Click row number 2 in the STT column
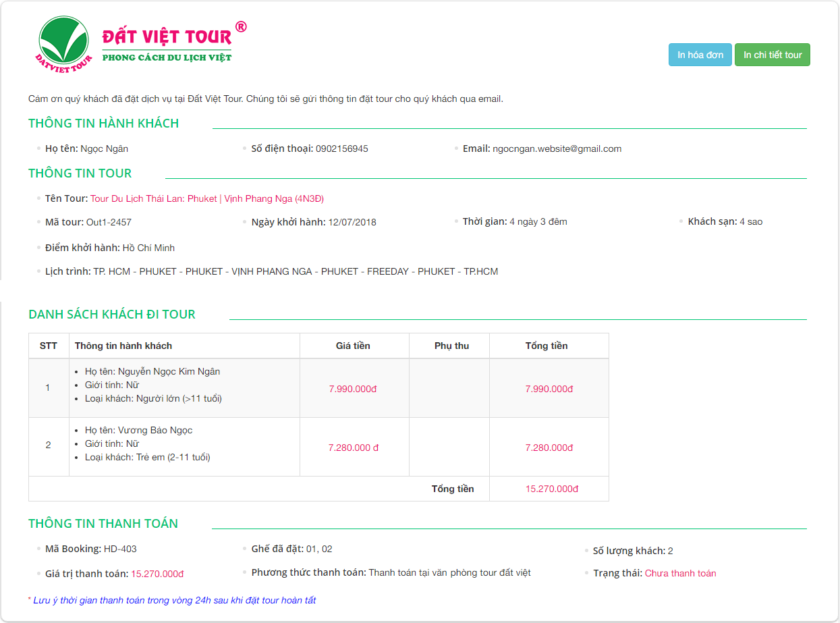 tap(48, 445)
